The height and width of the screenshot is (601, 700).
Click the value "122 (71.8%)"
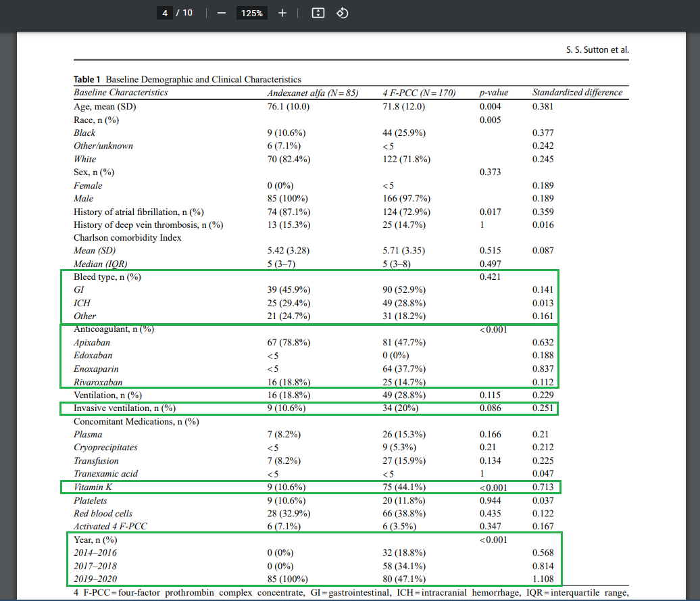click(x=406, y=160)
